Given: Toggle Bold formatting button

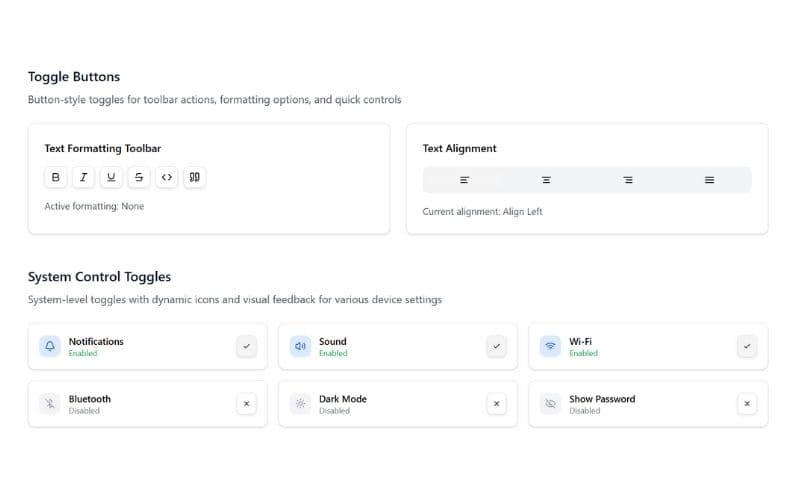Looking at the screenshot, I should 56,177.
